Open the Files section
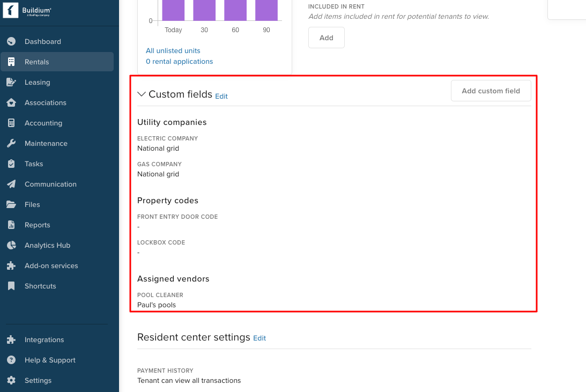Image resolution: width=586 pixels, height=392 pixels. pos(32,204)
